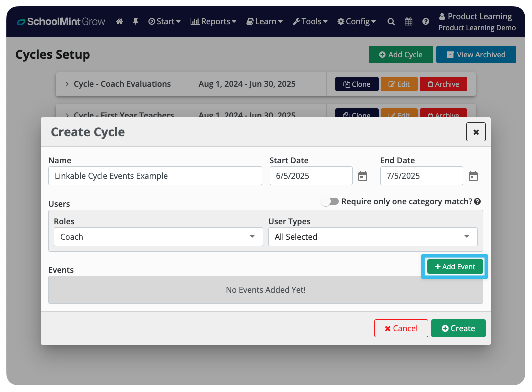Viewport: 532px width, 392px height.
Task: Click the cycle Name input field
Action: point(155,176)
